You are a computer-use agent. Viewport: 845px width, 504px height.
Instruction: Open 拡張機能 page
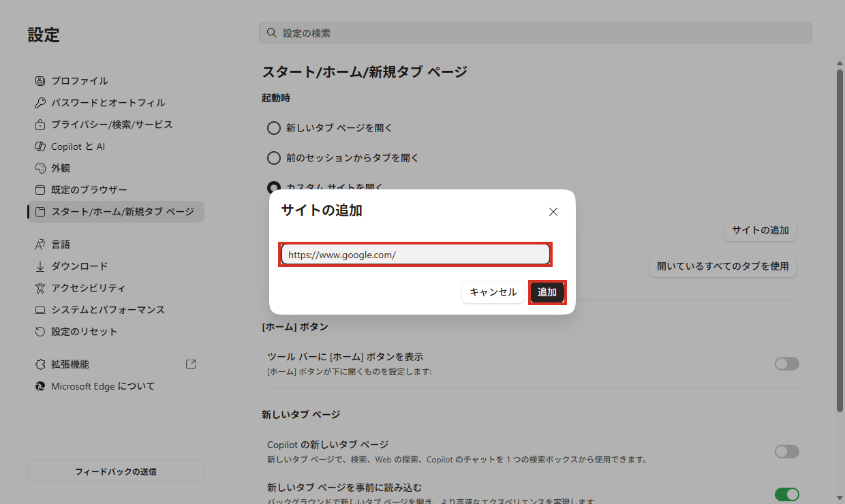116,364
